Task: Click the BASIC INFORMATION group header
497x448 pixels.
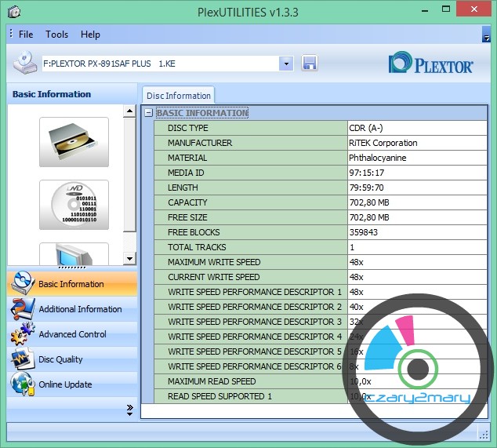Action: 202,113
